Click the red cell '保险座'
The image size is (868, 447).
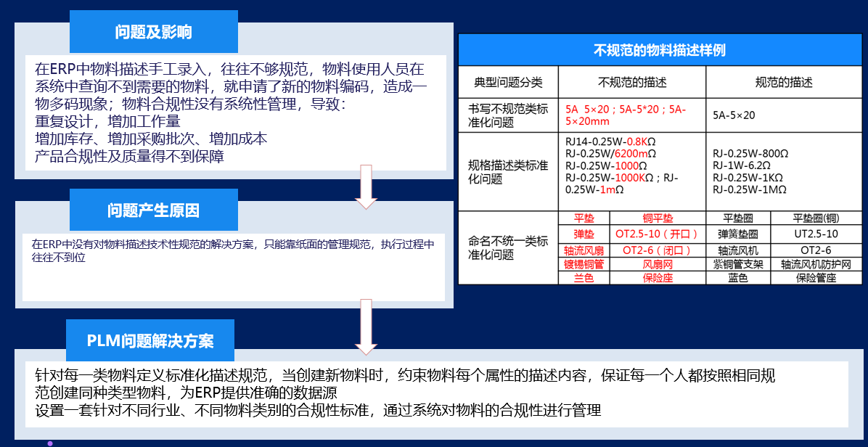click(658, 278)
